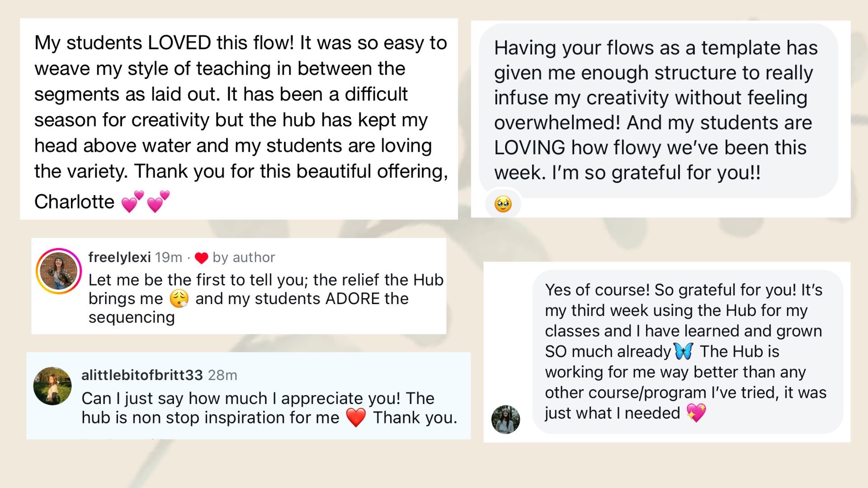Image resolution: width=868 pixels, height=488 pixels.
Task: Click the sparkling pink heart after "just what I needed"
Action: pyautogui.click(x=696, y=413)
